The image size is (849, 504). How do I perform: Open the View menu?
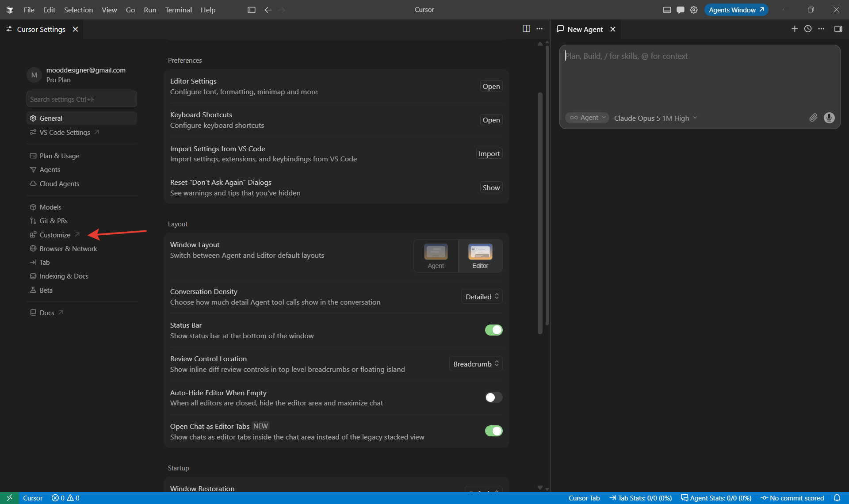click(109, 10)
